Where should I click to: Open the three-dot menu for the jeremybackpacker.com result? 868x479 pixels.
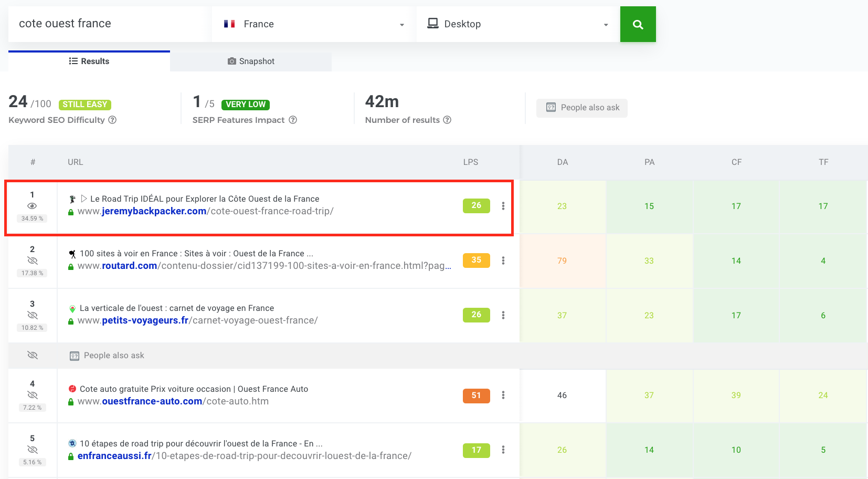point(503,206)
